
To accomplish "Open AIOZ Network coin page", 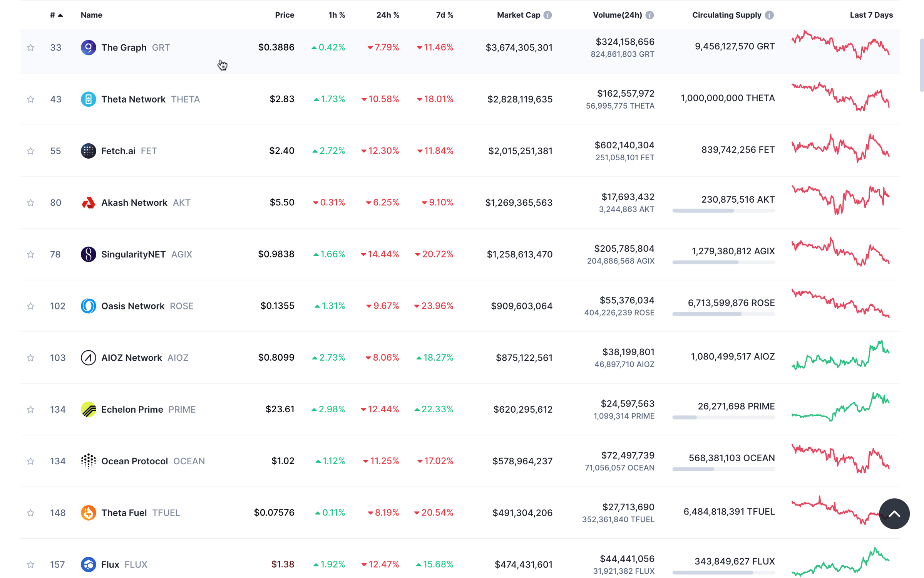I will coord(131,357).
